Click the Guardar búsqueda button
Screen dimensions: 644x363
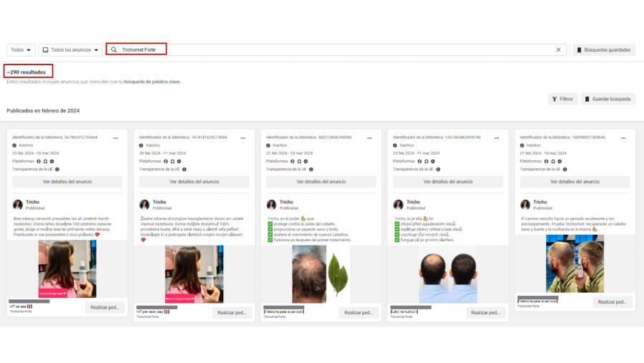pos(608,99)
